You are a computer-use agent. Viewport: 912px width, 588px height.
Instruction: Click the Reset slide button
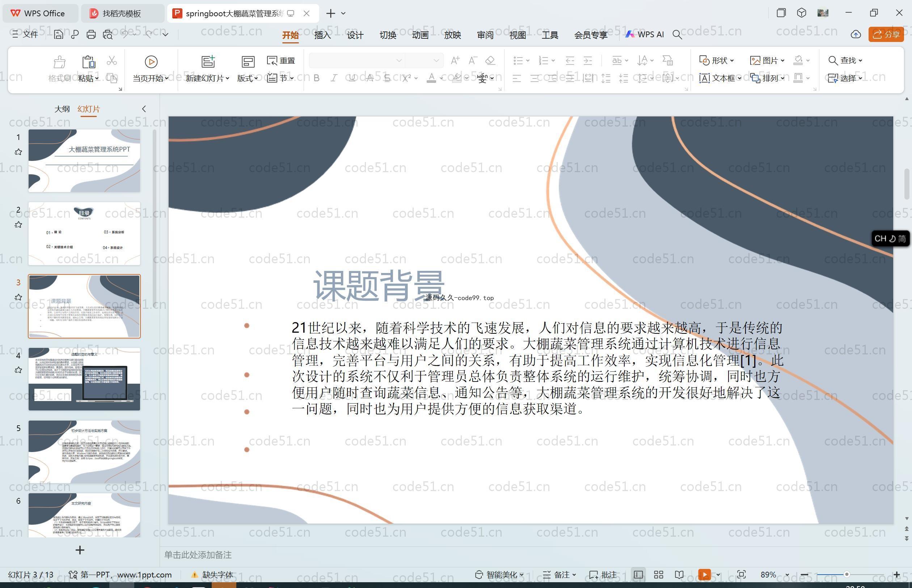point(281,61)
